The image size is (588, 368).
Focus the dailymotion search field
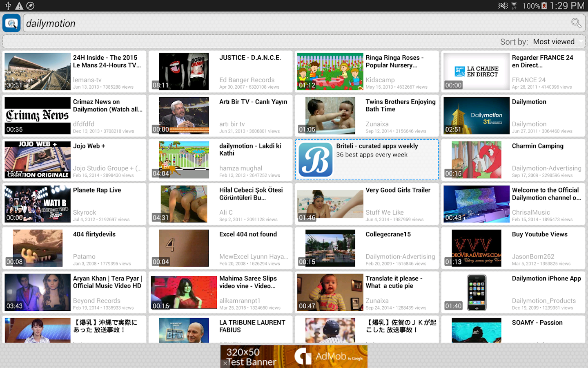click(x=304, y=23)
